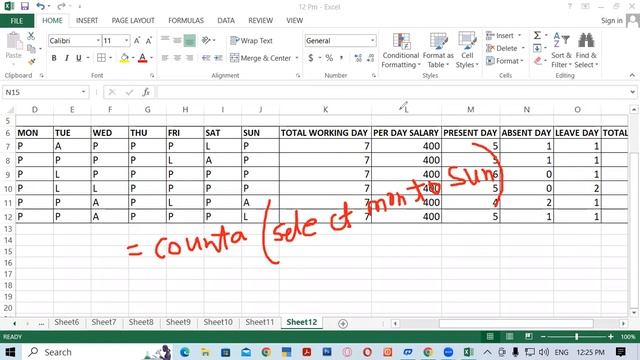Click the formula bar input
Screen dimensions: 640x360
392,92
